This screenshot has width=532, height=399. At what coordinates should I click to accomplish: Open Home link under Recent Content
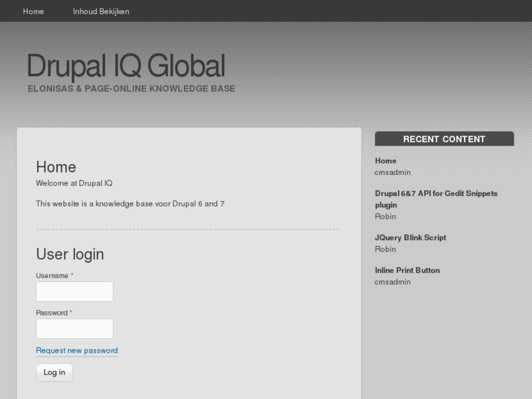click(386, 161)
